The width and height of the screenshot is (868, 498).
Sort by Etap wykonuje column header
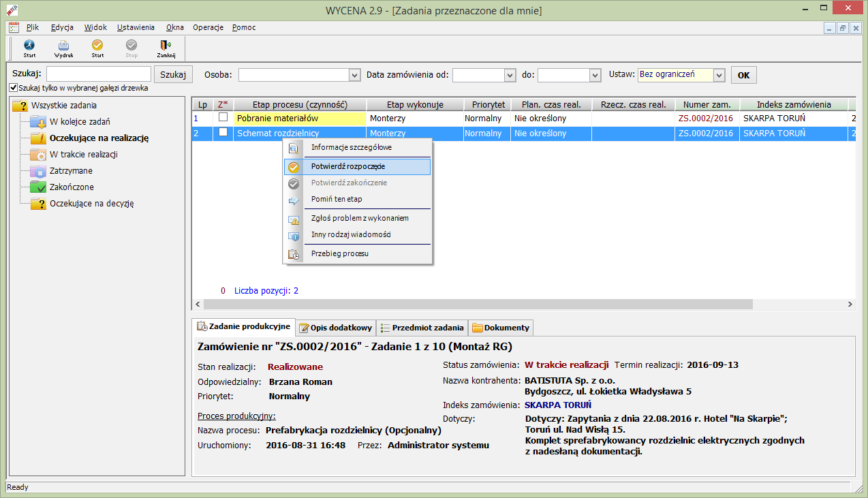(x=415, y=104)
